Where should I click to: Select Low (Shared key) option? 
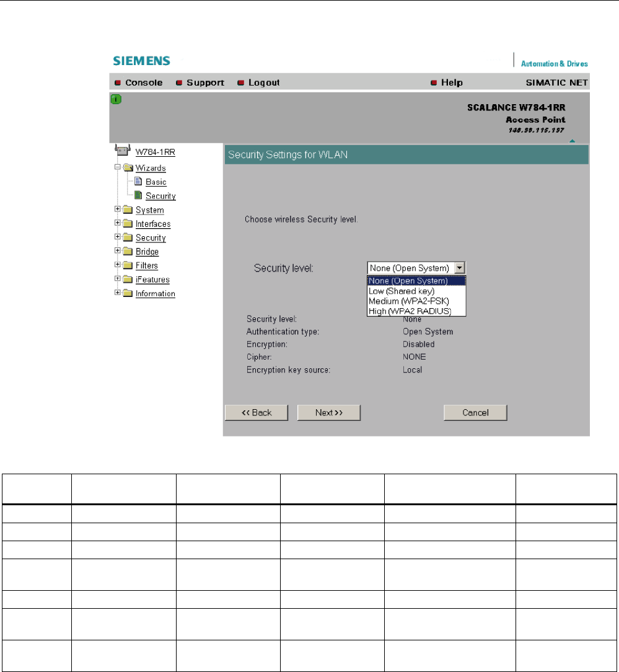pos(416,291)
